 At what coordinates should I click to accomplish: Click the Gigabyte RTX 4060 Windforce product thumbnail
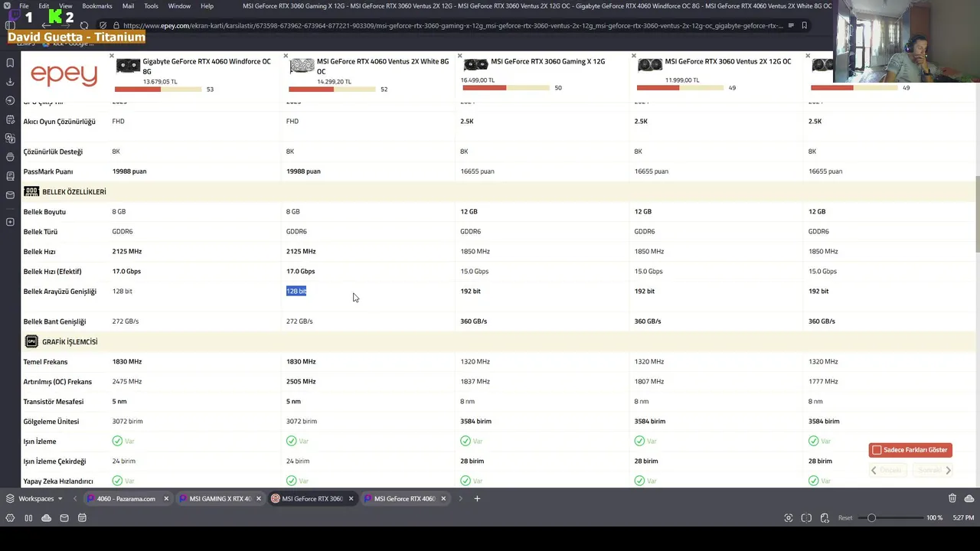point(128,66)
